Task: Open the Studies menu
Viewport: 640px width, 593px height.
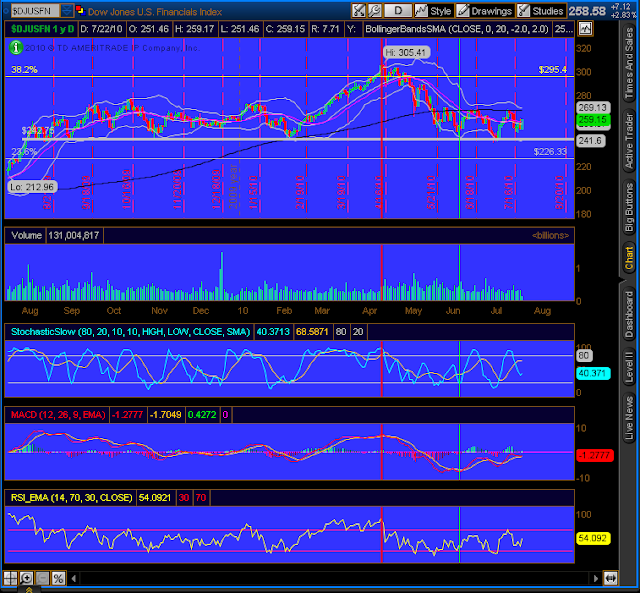Action: tap(541, 11)
